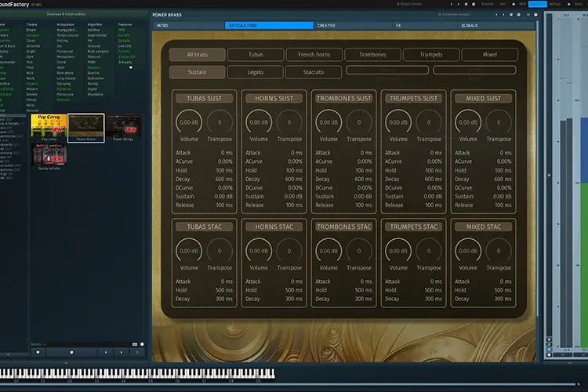
Task: Select the Mixed section button
Action: coord(490,54)
